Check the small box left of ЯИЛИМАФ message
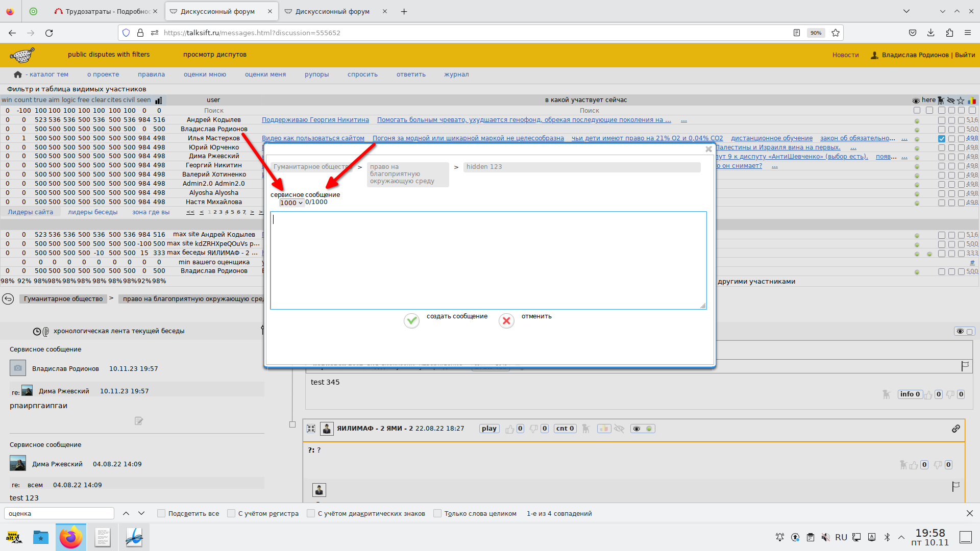 click(x=292, y=424)
